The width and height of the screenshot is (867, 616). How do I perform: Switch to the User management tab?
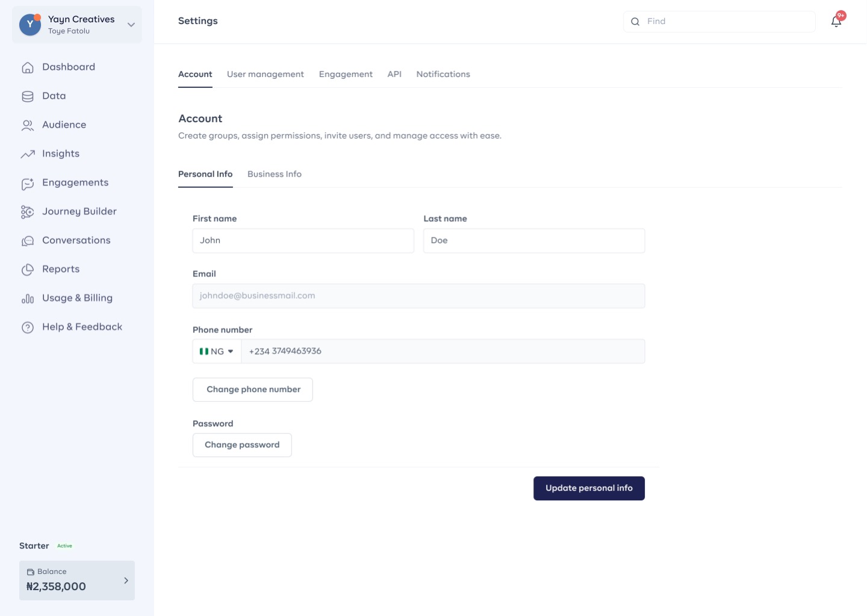click(x=266, y=74)
